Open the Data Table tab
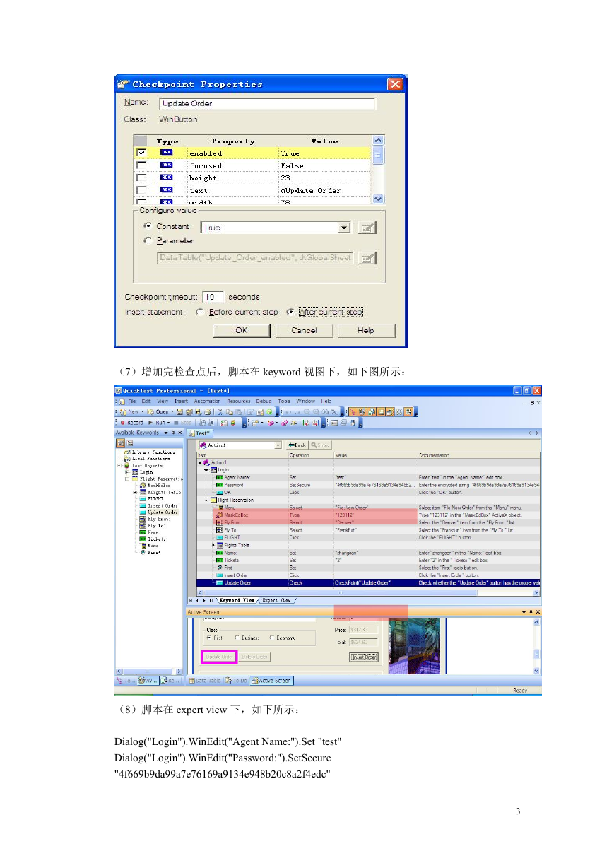614x868 pixels. pyautogui.click(x=205, y=681)
